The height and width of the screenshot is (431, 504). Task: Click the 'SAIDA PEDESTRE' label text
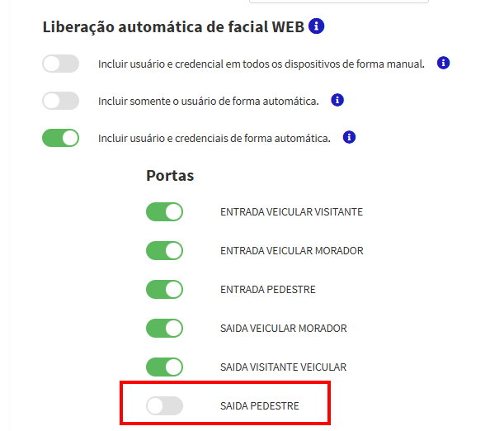[260, 405]
